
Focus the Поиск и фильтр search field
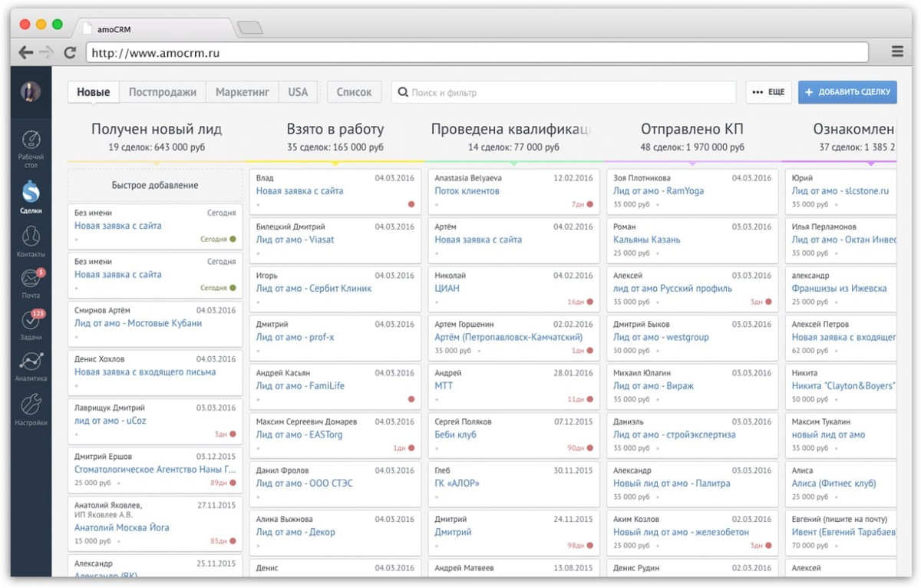(x=563, y=92)
